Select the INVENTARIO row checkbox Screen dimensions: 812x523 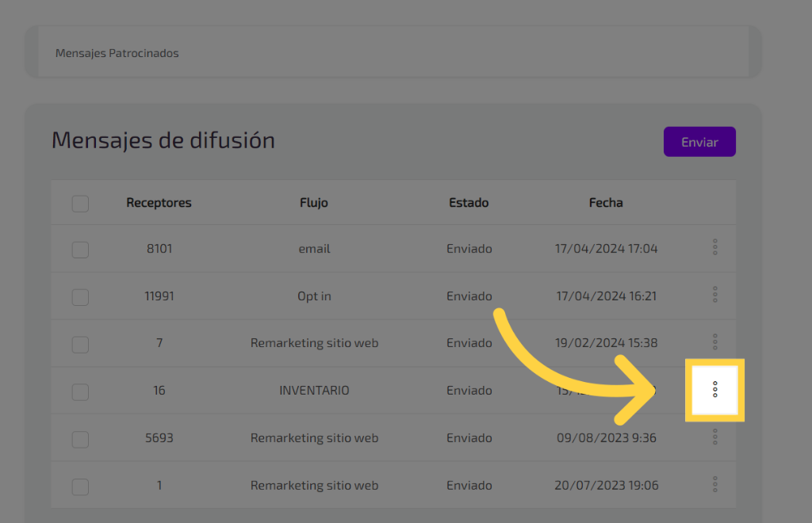(80, 391)
